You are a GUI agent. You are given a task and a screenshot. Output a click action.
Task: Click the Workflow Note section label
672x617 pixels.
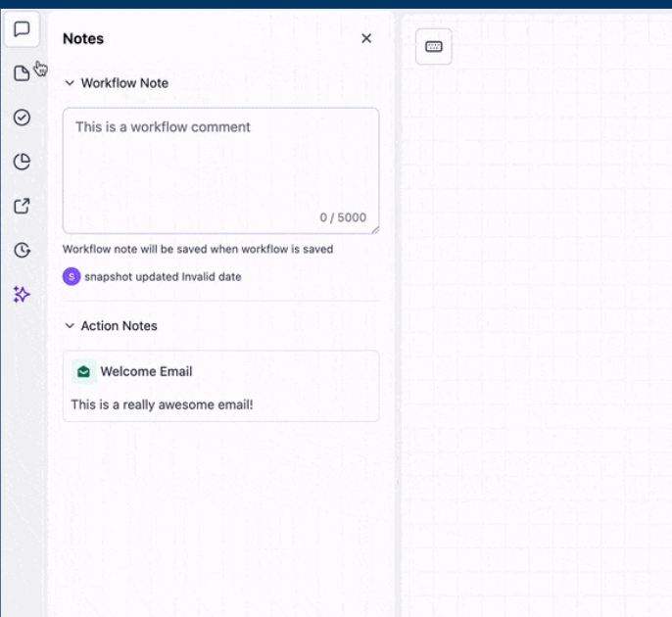(x=124, y=83)
